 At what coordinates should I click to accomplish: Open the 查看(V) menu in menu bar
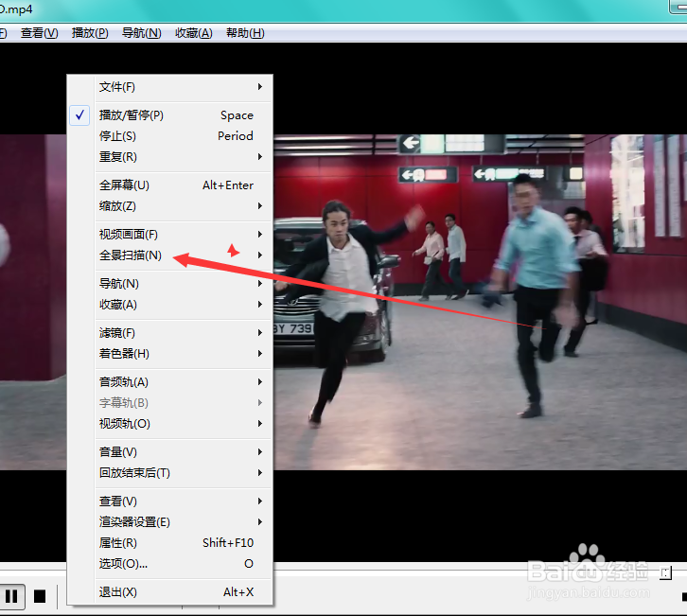40,33
